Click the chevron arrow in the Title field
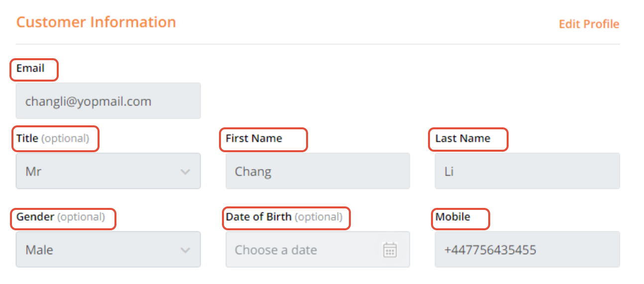This screenshot has height=284, width=644. click(185, 172)
